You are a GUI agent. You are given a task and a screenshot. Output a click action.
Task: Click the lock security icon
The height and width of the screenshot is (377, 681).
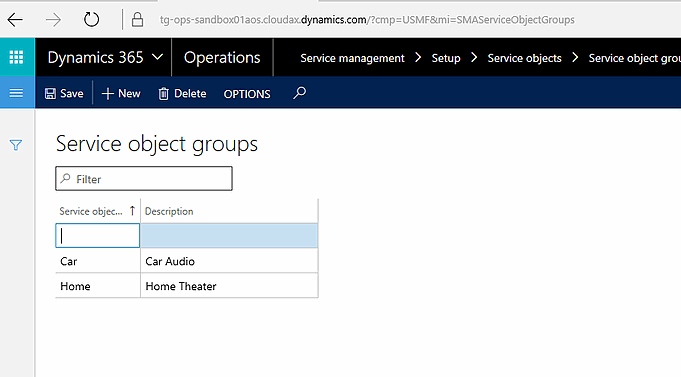[137, 20]
